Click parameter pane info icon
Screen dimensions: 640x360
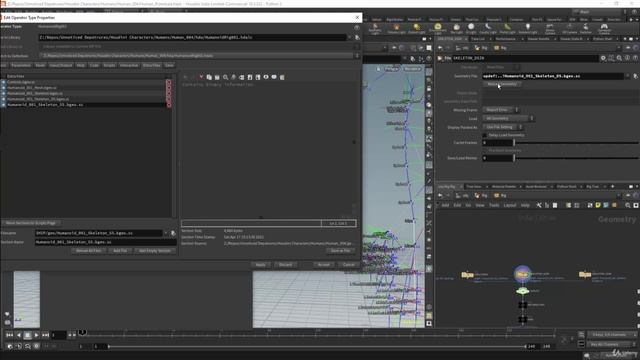pos(627,58)
